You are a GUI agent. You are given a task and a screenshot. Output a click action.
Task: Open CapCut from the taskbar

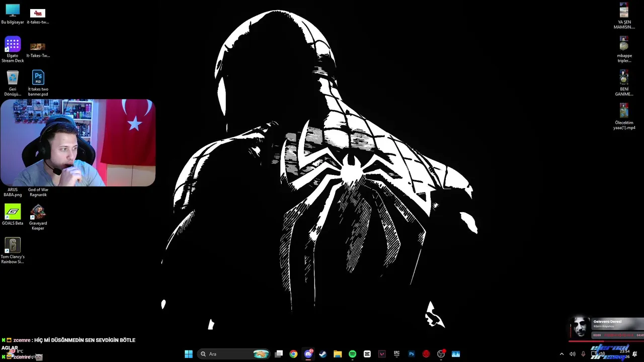point(367,354)
